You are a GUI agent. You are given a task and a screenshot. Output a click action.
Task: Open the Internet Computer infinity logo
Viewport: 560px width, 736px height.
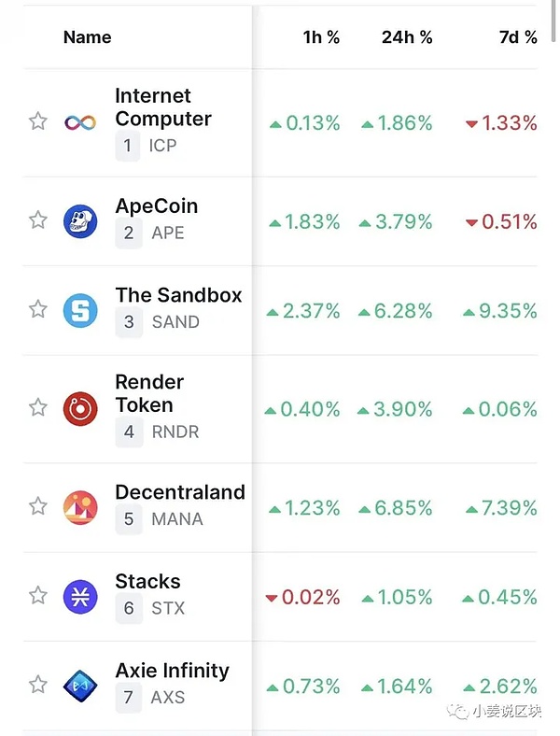click(80, 123)
